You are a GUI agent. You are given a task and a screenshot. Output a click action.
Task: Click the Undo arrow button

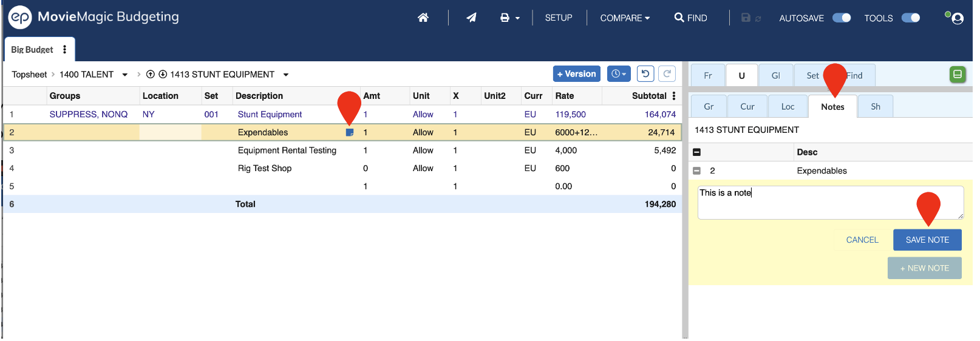click(x=645, y=73)
